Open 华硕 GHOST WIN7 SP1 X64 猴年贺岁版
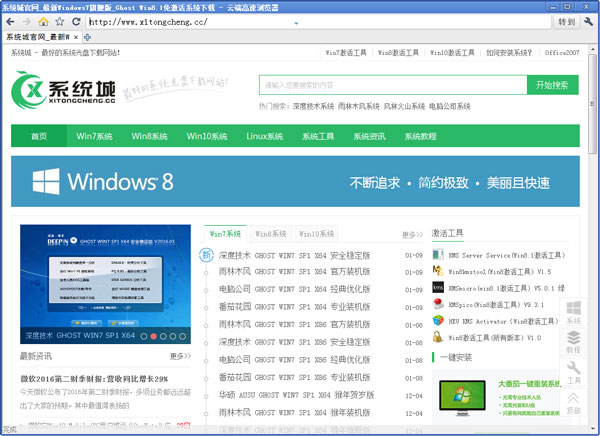600x436 pixels. [296, 395]
